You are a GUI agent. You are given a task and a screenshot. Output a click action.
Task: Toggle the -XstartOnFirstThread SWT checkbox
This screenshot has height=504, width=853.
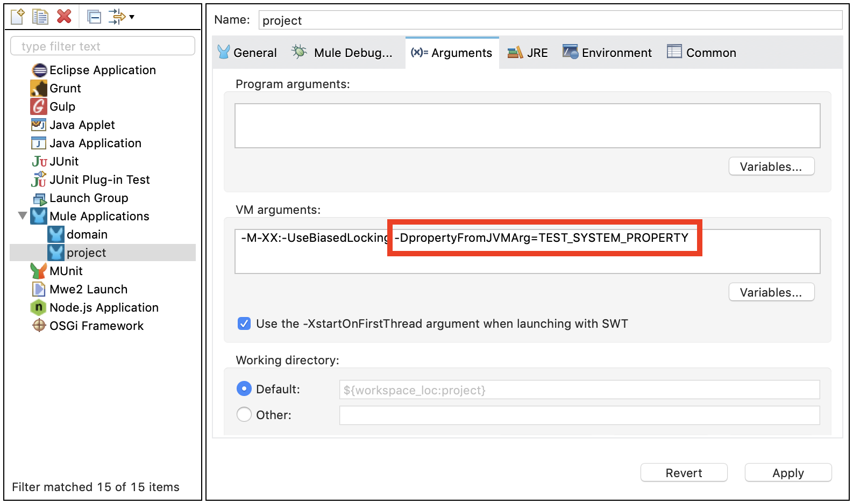coord(244,323)
